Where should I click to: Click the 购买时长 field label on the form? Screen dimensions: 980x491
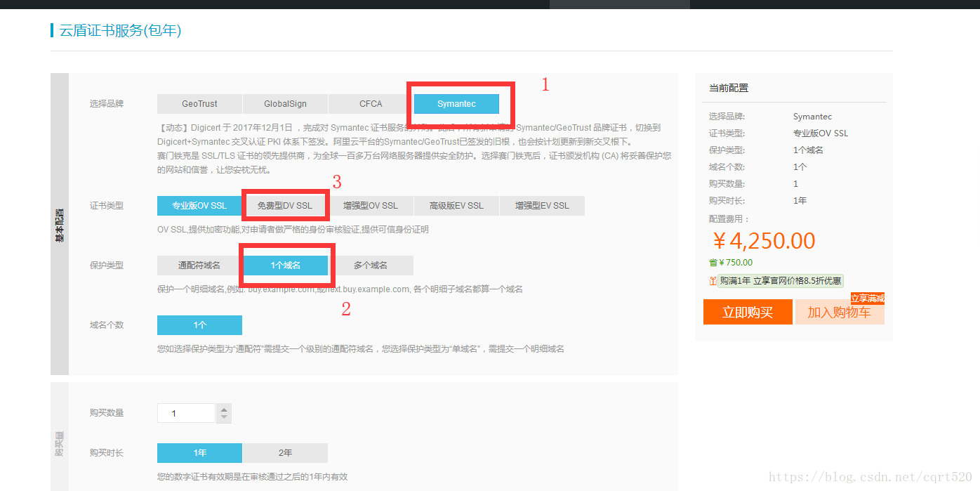point(107,453)
